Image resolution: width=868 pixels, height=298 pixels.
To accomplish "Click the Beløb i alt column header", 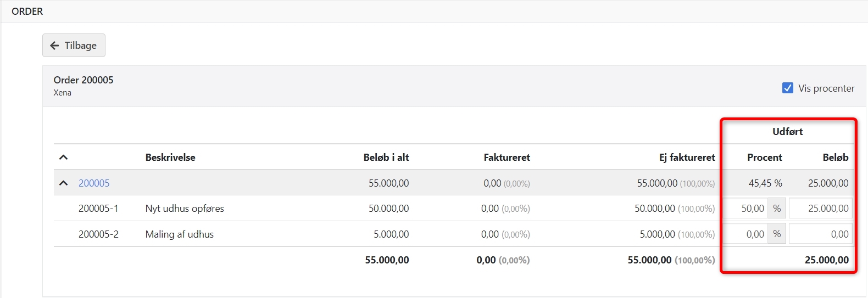I will click(x=386, y=158).
